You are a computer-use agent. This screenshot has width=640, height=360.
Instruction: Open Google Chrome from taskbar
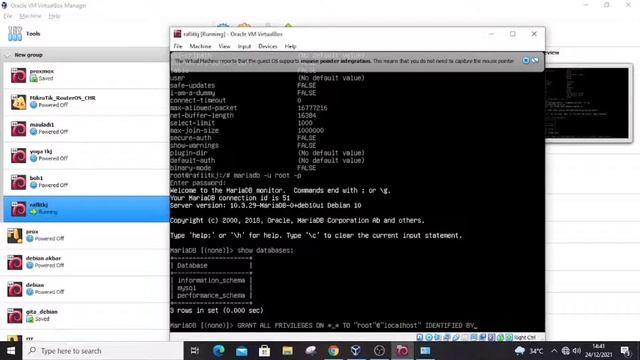(x=333, y=351)
